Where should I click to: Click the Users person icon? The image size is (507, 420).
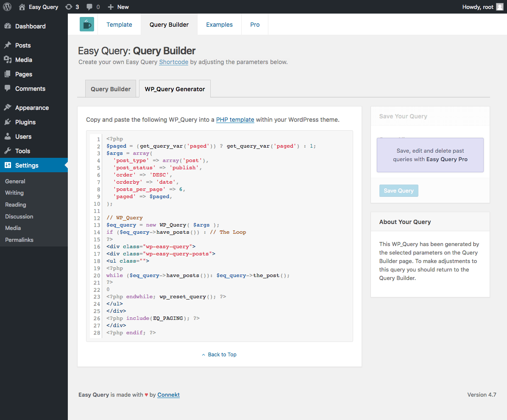pyautogui.click(x=8, y=136)
